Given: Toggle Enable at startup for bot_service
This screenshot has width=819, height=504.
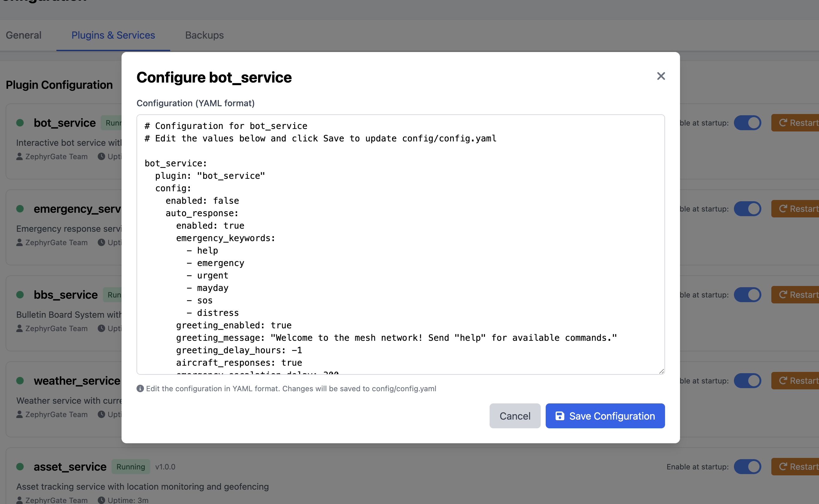Looking at the screenshot, I should 748,123.
